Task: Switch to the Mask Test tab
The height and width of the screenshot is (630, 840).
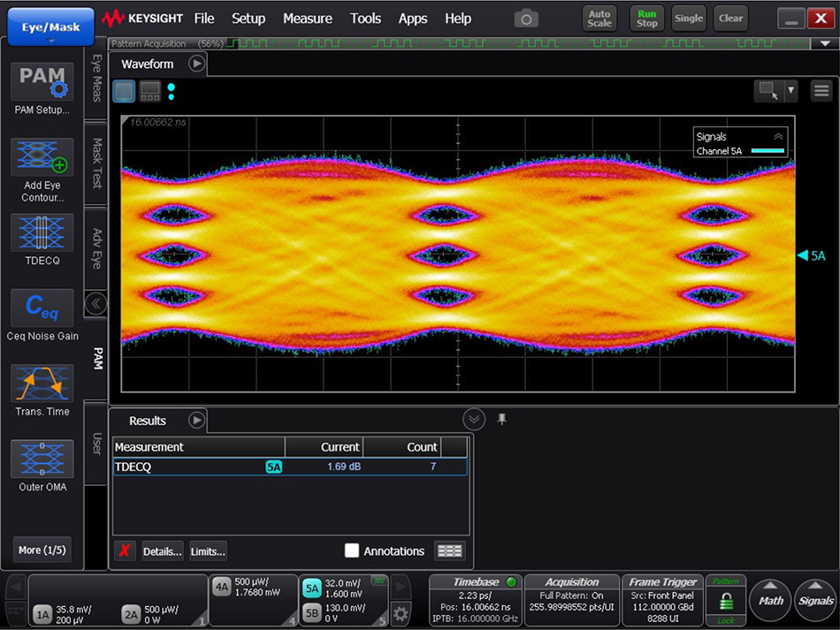Action: coord(97,163)
